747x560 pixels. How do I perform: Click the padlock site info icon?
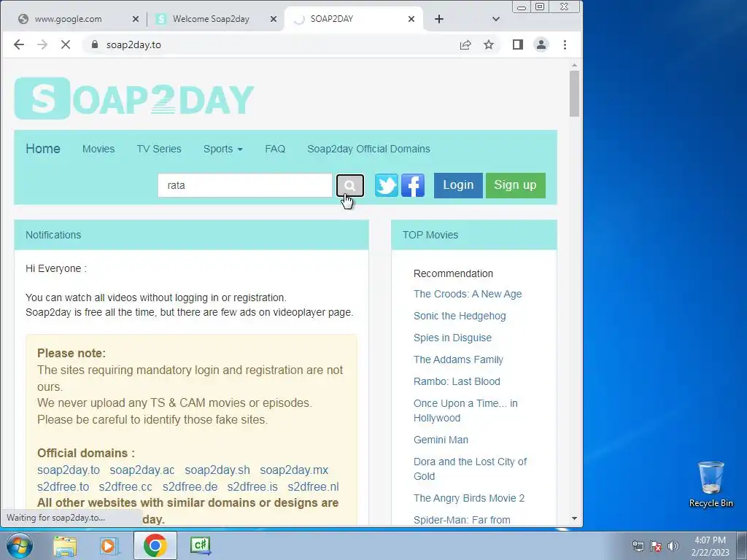click(x=95, y=44)
